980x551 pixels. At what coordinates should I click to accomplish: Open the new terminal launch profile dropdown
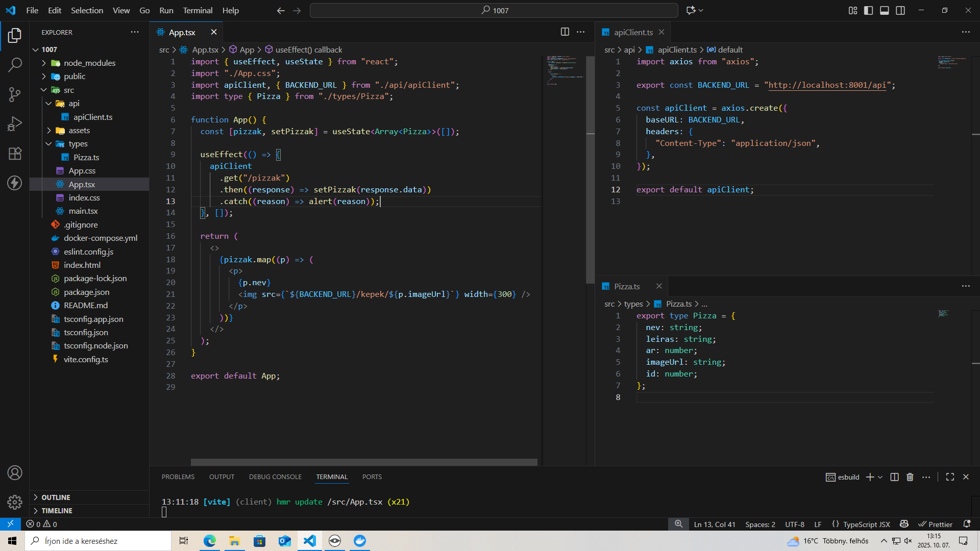coord(880,477)
